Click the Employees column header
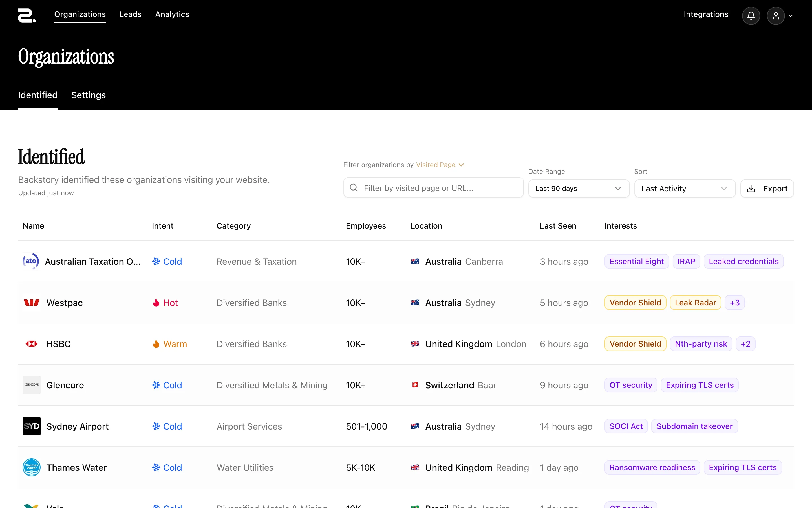Screen dimensions: 812x508 click(366, 226)
